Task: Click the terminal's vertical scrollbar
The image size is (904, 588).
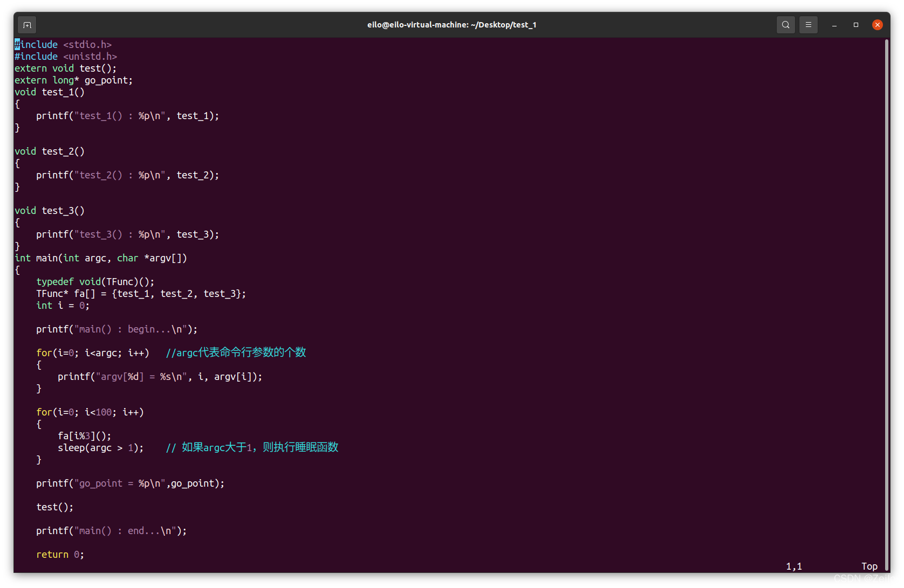Action: tap(886, 305)
